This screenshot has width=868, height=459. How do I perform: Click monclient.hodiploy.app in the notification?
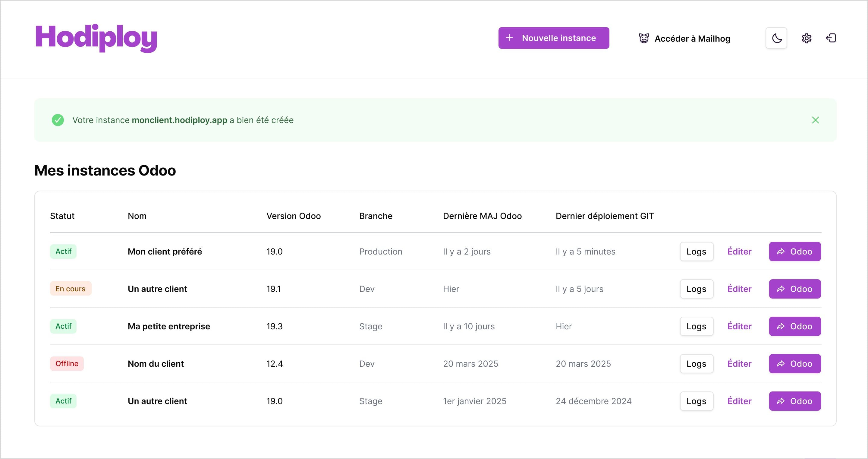179,120
